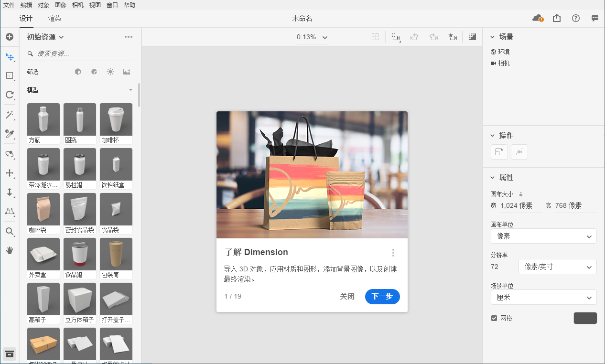
Task: Collapse the 模型 section
Action: [x=130, y=89]
